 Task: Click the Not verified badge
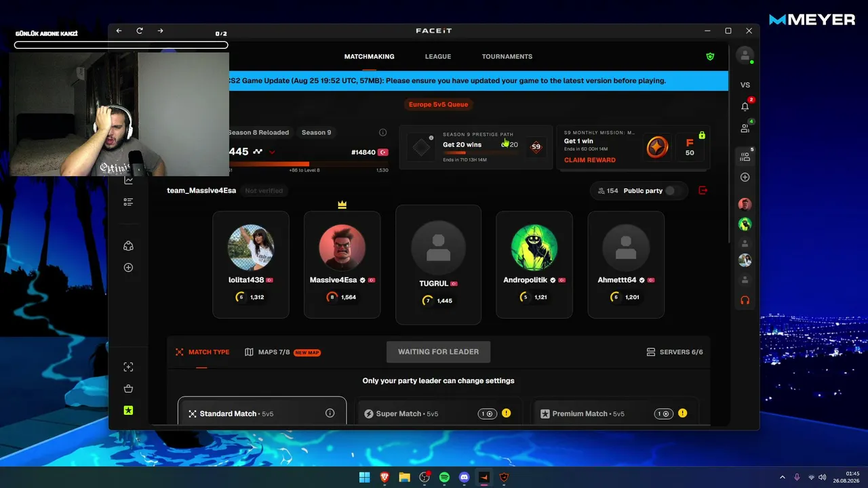click(264, 190)
